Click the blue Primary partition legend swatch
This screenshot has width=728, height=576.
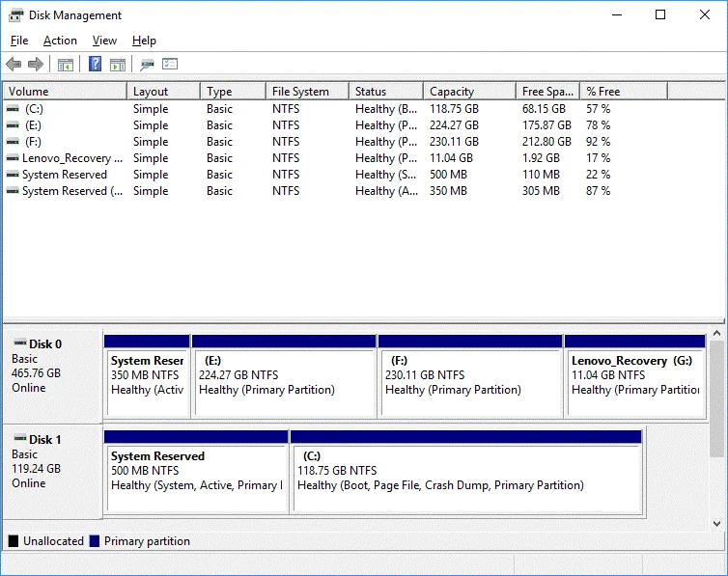(x=95, y=541)
